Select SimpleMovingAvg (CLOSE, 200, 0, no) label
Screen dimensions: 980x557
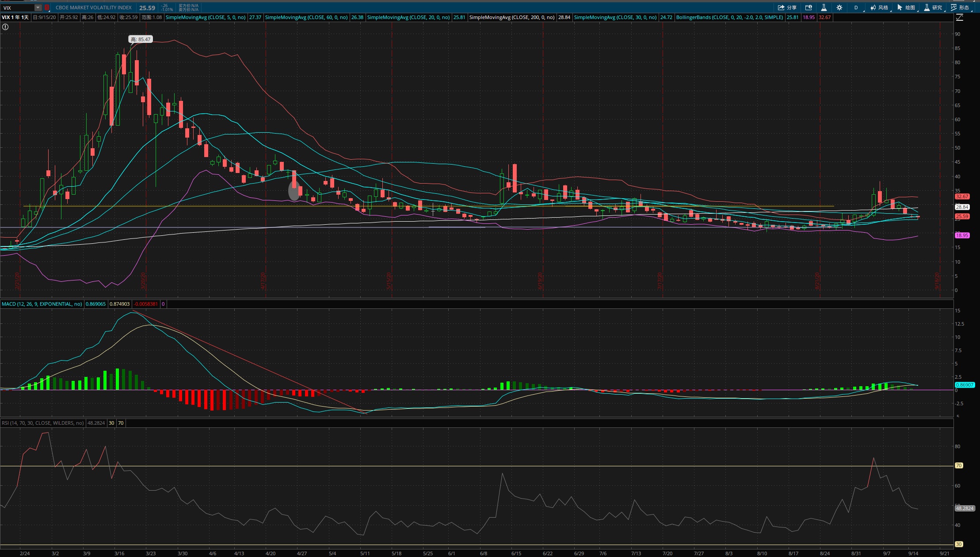coord(512,17)
